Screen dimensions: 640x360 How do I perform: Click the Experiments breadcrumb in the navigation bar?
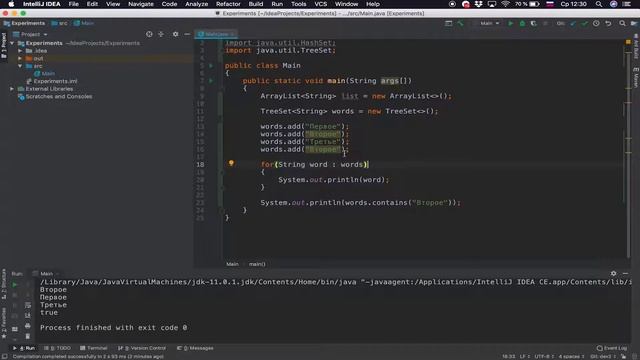[24, 24]
